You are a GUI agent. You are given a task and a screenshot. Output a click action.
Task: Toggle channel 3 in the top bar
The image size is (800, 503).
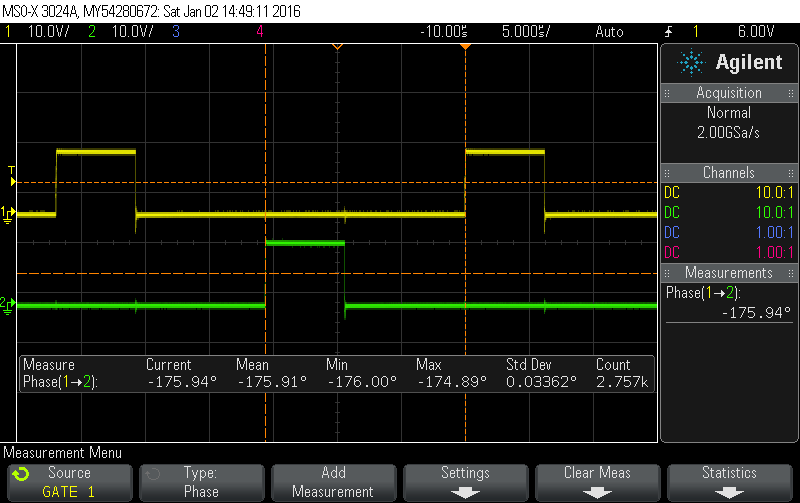(x=175, y=31)
